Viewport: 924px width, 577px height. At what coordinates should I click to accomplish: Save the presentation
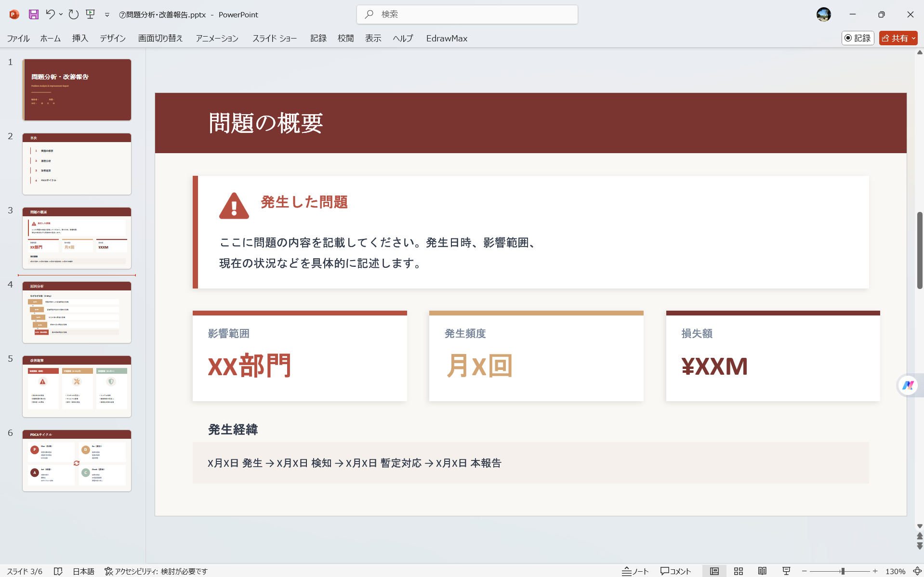coord(33,14)
